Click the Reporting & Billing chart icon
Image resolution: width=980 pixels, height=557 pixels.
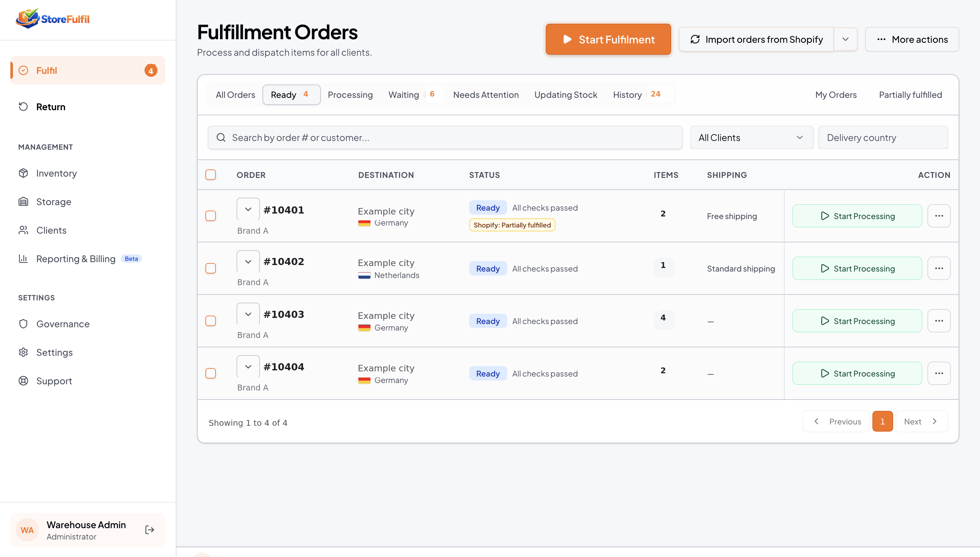(x=23, y=259)
